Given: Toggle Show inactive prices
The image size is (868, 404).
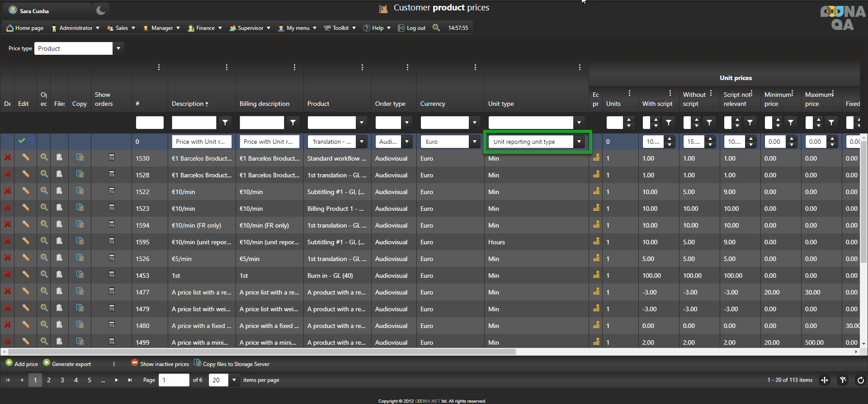Looking at the screenshot, I should point(160,364).
